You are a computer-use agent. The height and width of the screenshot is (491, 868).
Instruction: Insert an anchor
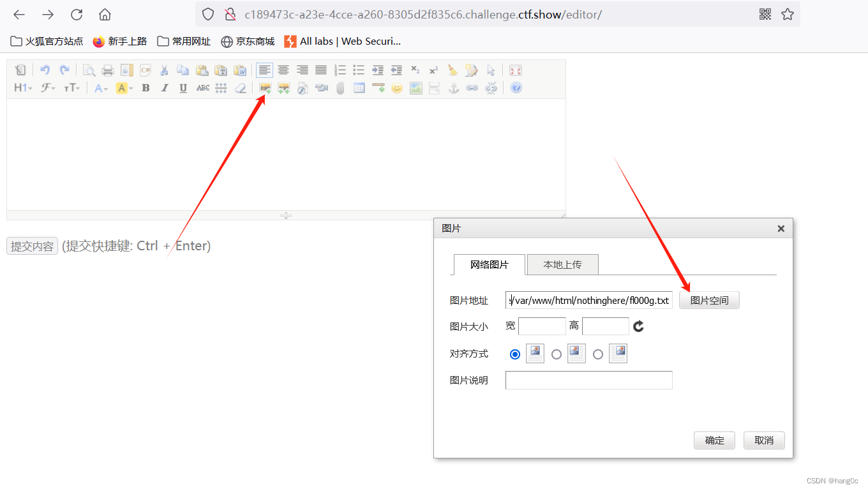coord(453,88)
